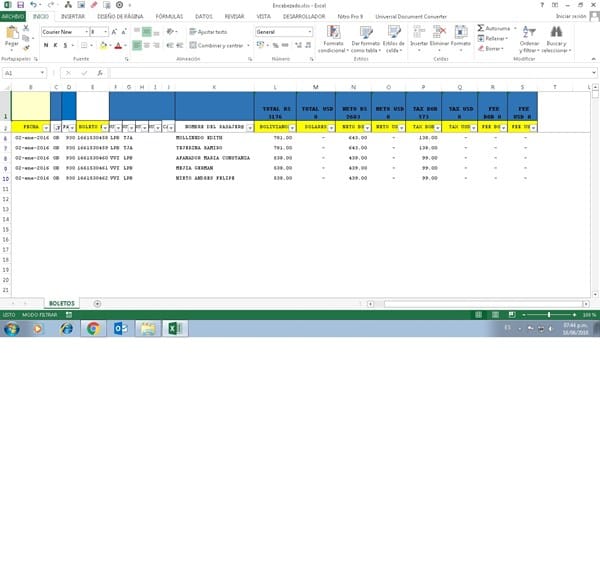Open Formato condicional menu
This screenshot has height=562, width=600.
tap(333, 39)
